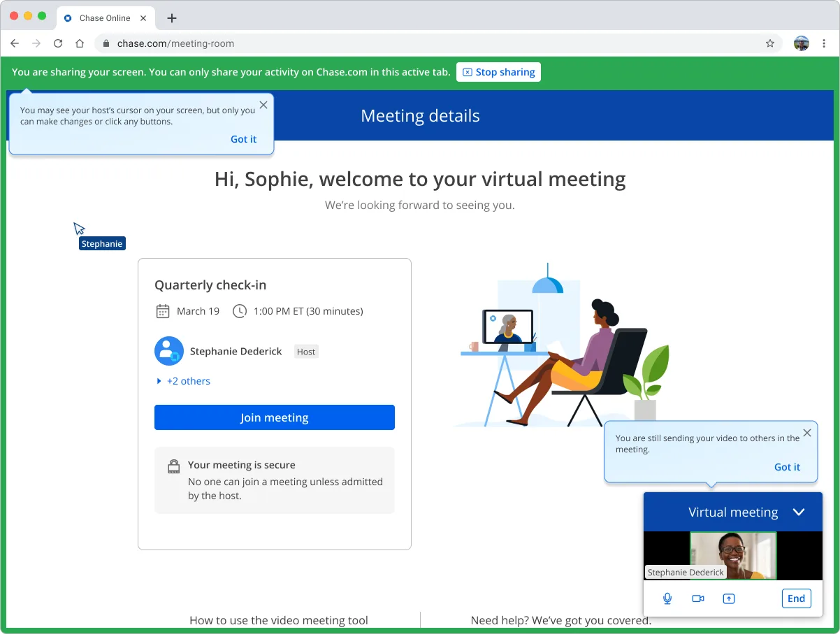The image size is (840, 639).
Task: Click the address bar lock icon
Action: coord(106,43)
